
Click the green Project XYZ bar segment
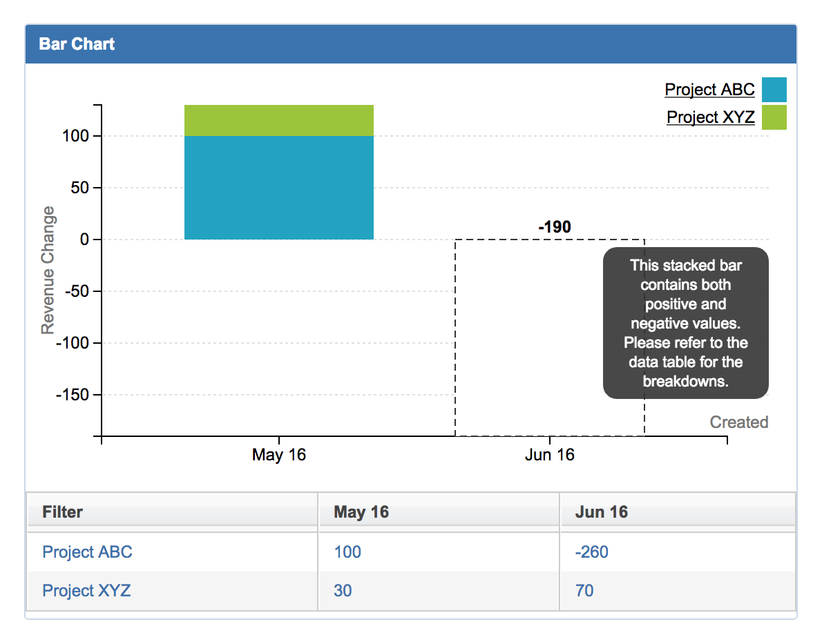pyautogui.click(x=278, y=121)
